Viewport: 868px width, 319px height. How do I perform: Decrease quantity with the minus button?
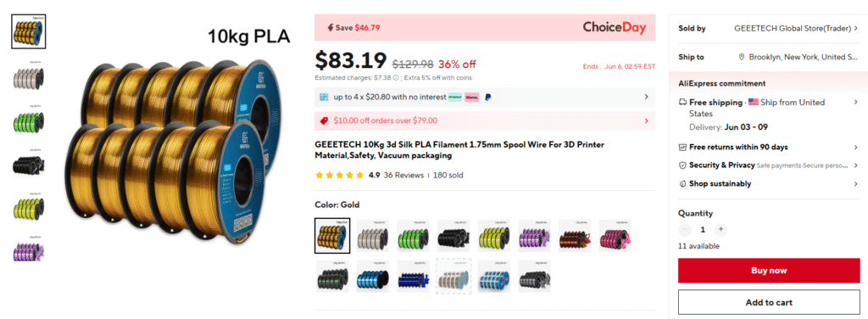tap(685, 229)
